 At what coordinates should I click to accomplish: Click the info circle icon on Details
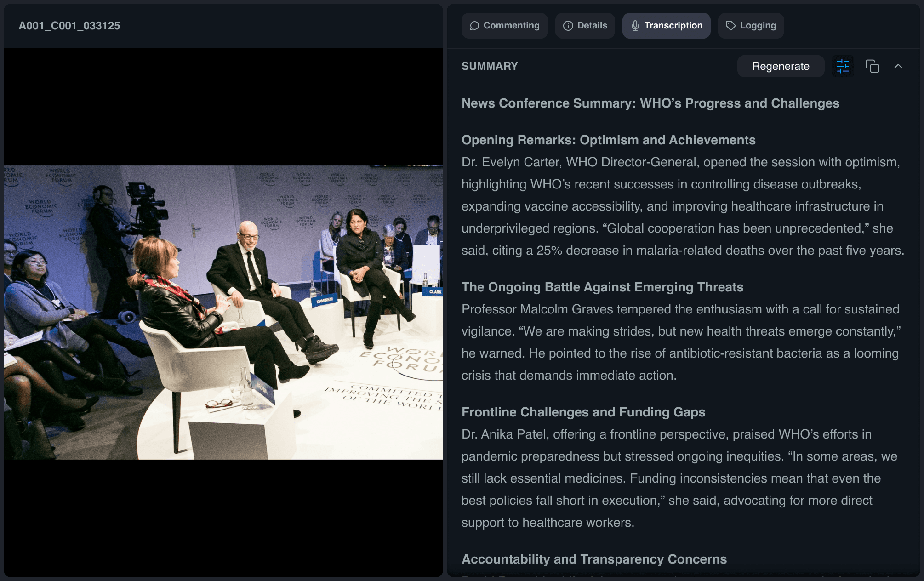coord(568,26)
